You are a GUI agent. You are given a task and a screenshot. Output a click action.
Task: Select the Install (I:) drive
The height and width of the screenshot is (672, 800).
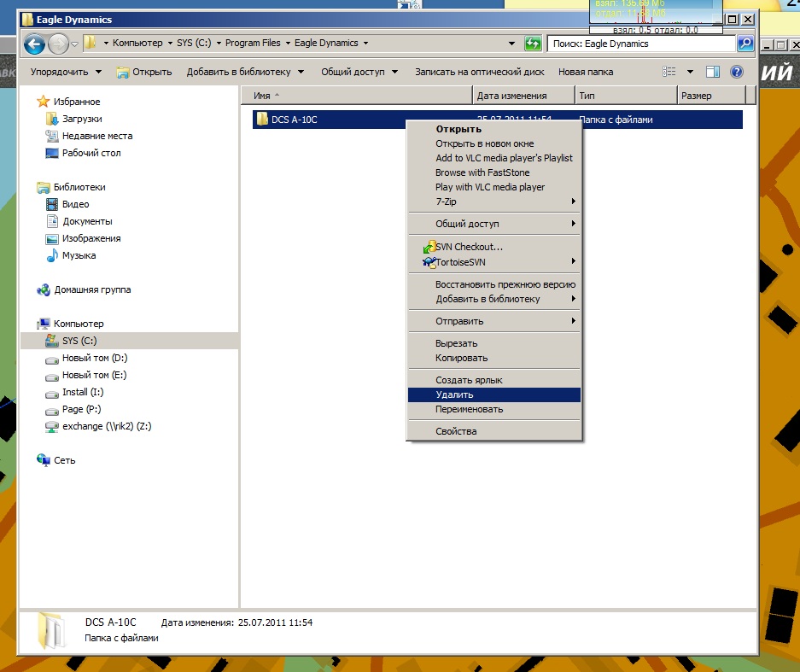coord(74,392)
